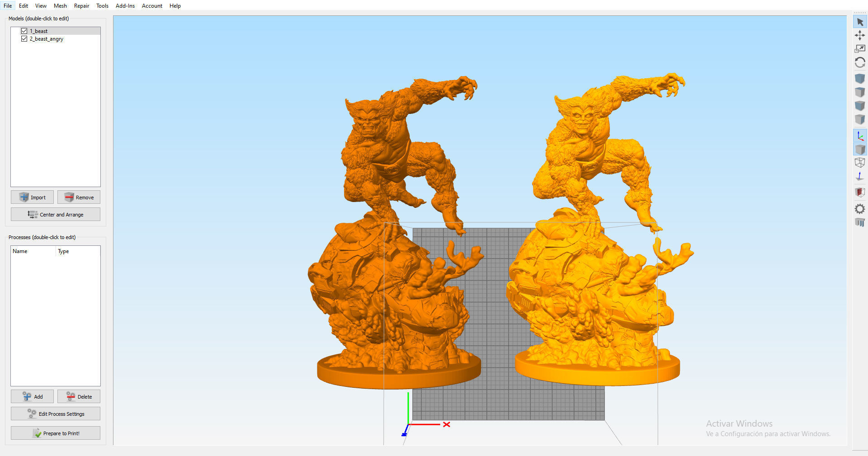Click the Prepare to Print! button
The image size is (868, 456).
click(x=56, y=433)
